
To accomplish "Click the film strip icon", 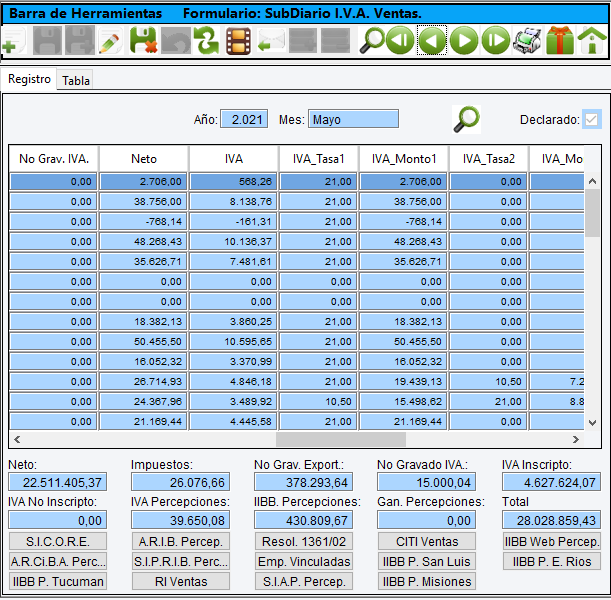I will point(238,40).
